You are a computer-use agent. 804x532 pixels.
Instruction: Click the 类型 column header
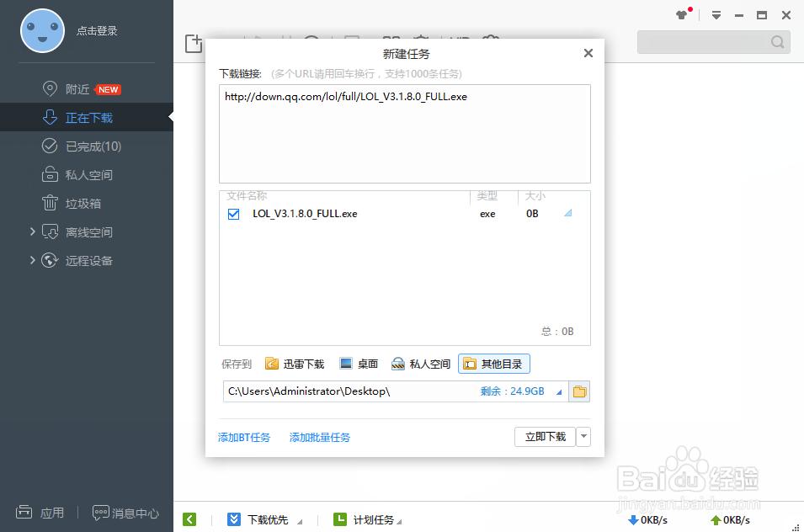(487, 196)
